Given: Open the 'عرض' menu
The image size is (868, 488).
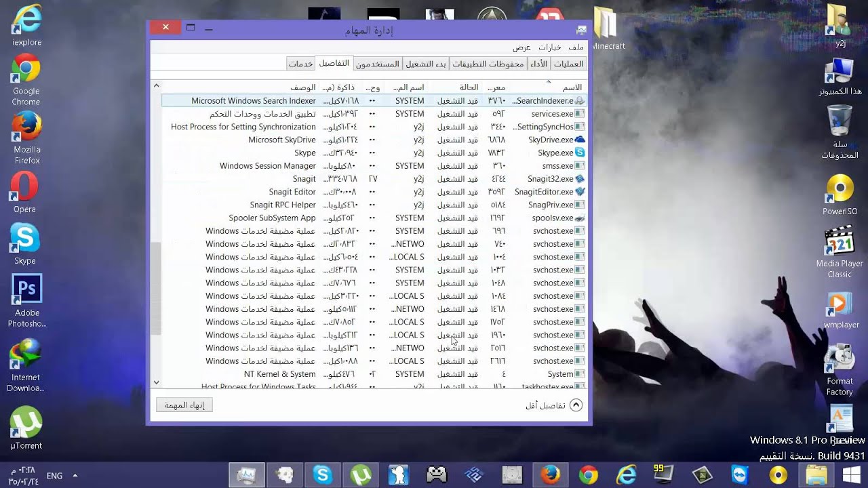Looking at the screenshot, I should tap(521, 47).
